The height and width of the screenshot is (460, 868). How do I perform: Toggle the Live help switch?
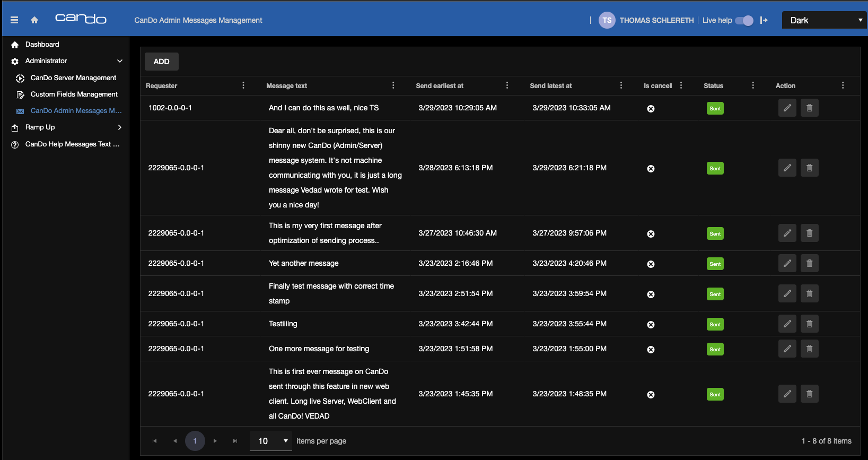point(744,20)
